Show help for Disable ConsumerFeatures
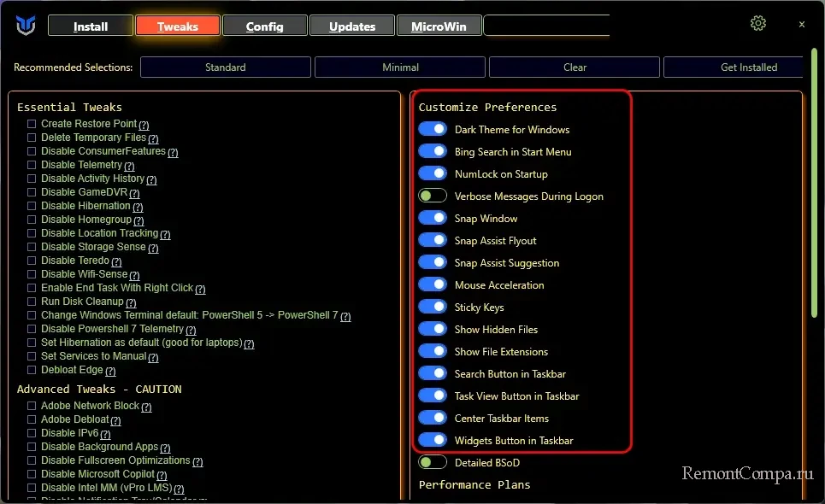The image size is (825, 504). click(173, 152)
